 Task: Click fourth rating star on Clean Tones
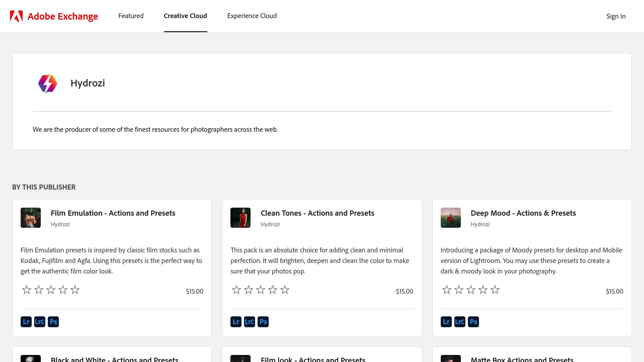tap(273, 290)
